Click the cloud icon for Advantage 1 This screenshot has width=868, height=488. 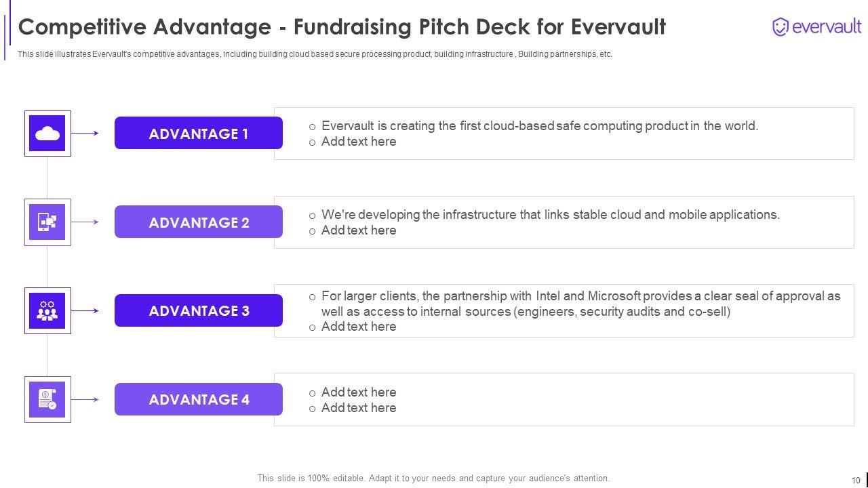47,134
